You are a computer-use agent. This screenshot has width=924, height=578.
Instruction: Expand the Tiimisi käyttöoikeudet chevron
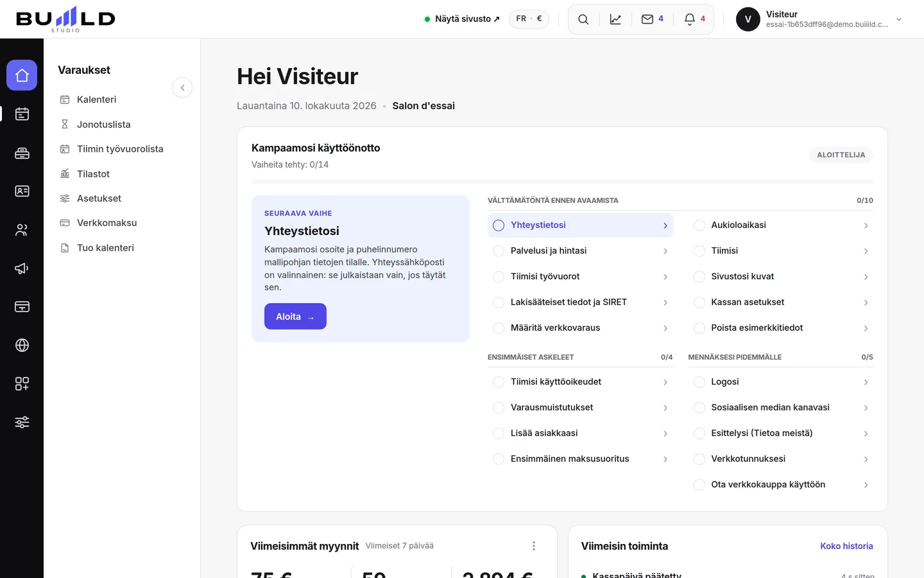click(x=665, y=382)
